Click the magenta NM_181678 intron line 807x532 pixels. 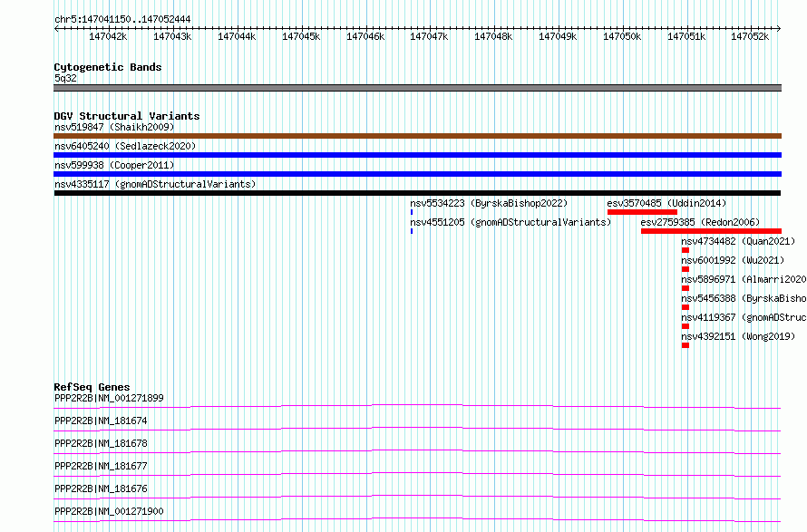click(x=417, y=451)
